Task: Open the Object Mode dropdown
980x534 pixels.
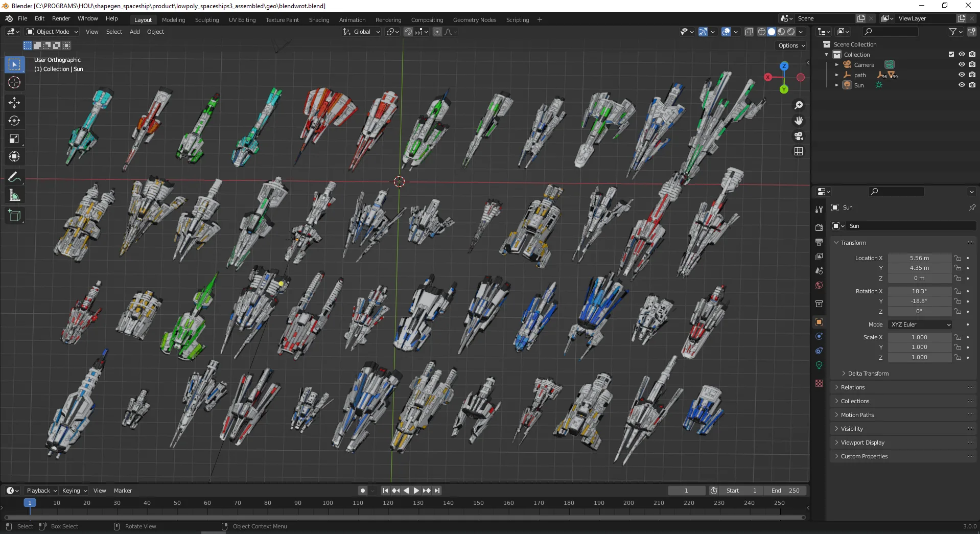Action: [51, 32]
